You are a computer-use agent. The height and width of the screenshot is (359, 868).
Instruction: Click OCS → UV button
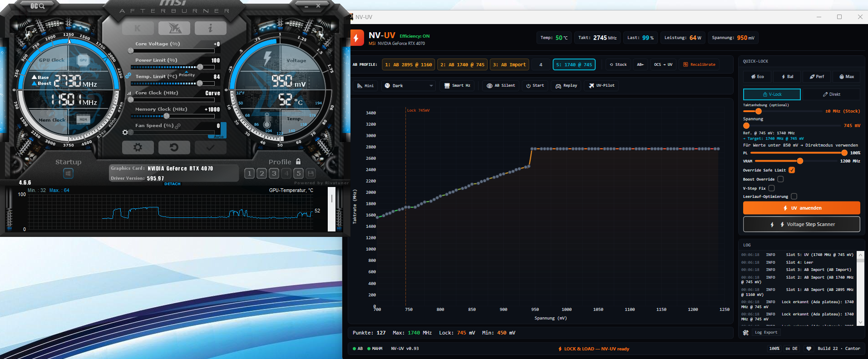pyautogui.click(x=663, y=64)
